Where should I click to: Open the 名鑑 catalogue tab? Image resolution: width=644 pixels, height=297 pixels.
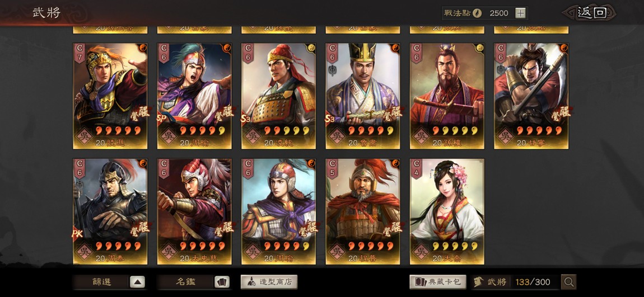click(x=185, y=282)
